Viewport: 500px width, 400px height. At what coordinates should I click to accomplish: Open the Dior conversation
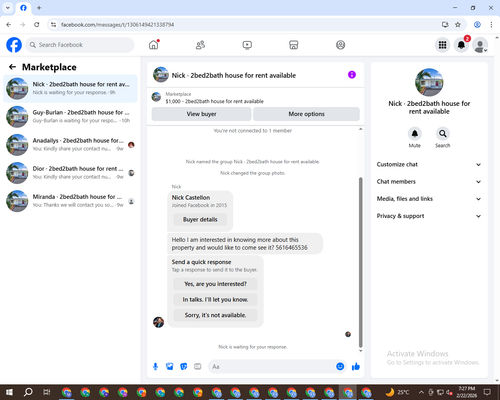click(x=70, y=173)
